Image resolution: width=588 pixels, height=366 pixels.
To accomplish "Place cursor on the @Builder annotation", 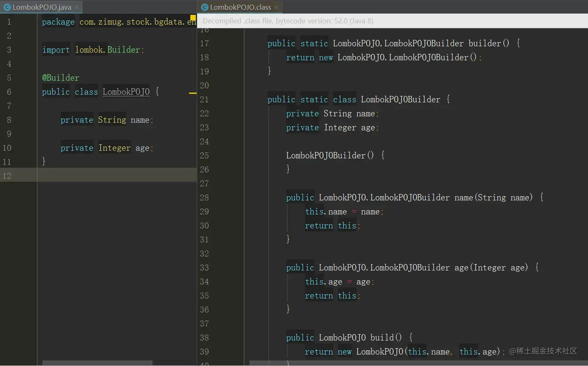I will (x=60, y=78).
